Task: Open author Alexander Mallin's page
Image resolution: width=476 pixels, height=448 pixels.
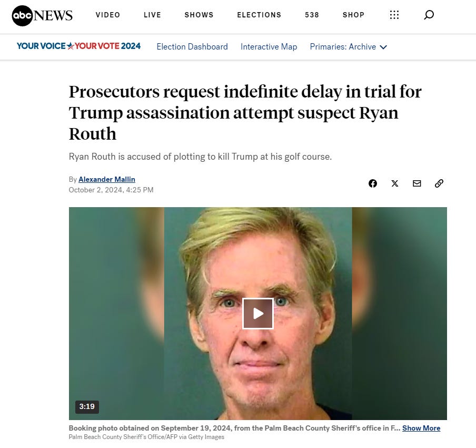Action: point(107,179)
